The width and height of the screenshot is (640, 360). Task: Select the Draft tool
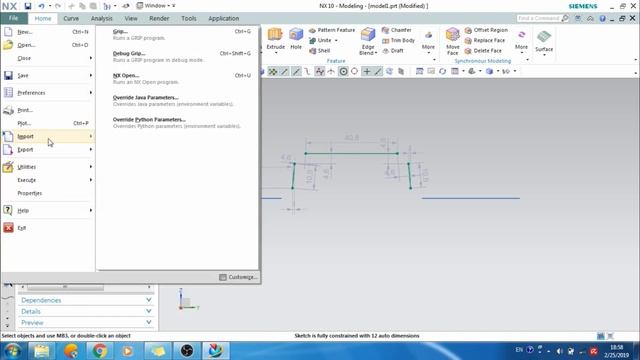pyautogui.click(x=393, y=51)
